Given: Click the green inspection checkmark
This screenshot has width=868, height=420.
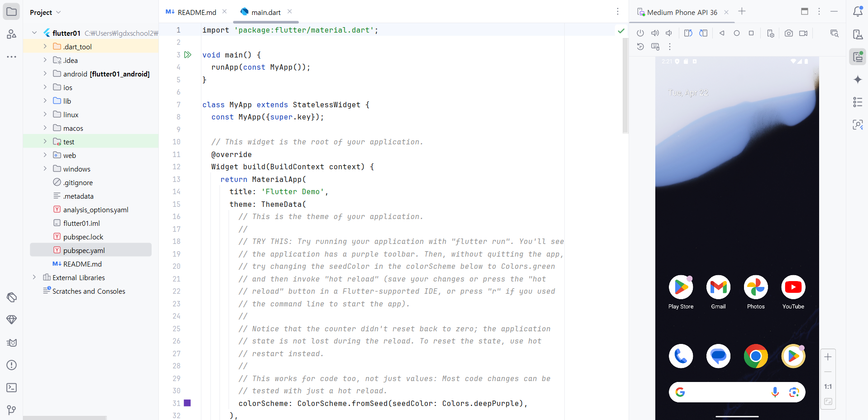Looking at the screenshot, I should click(621, 31).
